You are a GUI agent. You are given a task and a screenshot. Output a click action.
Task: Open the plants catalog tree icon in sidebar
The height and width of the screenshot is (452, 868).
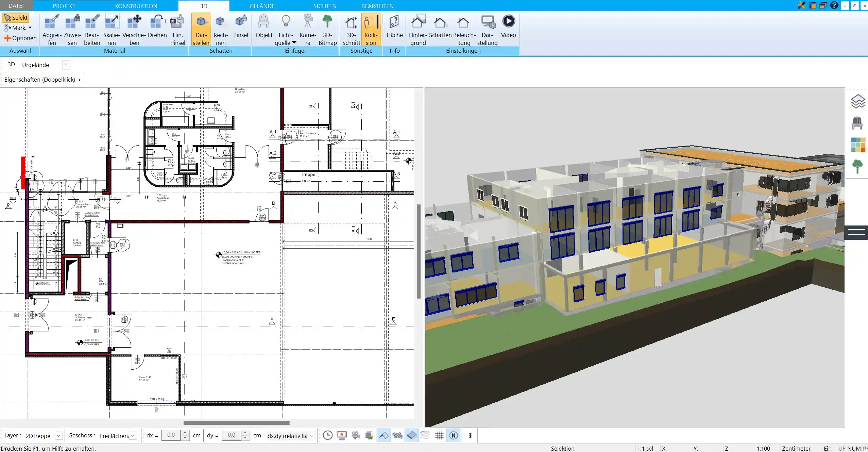(x=857, y=167)
